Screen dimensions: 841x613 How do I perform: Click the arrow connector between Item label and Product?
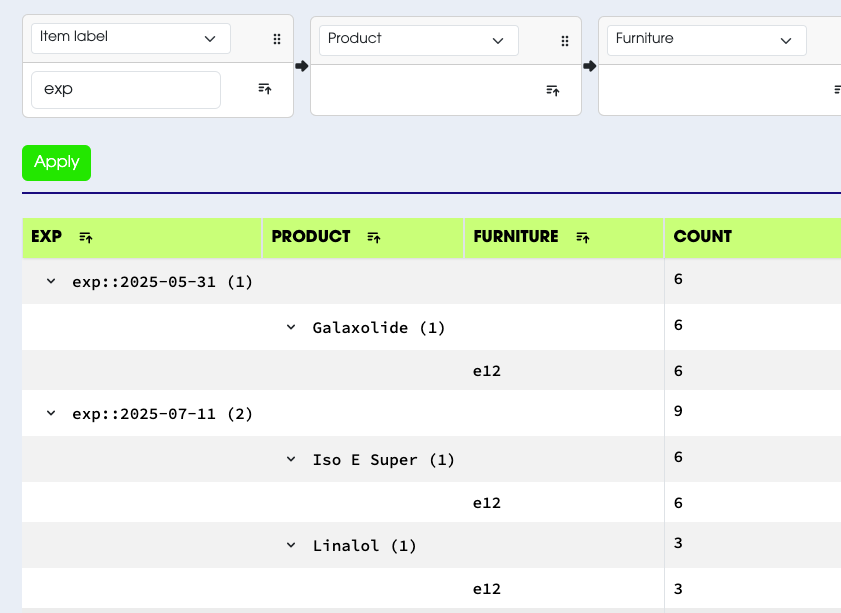301,64
